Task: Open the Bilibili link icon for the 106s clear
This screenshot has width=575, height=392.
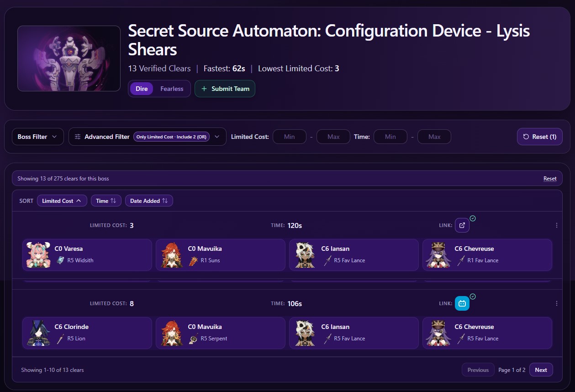Action: [462, 303]
